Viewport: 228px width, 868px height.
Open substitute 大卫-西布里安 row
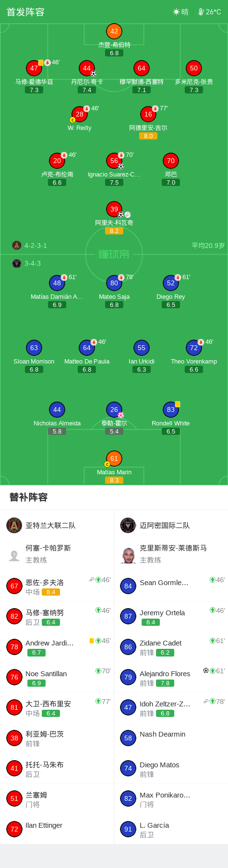point(57,707)
